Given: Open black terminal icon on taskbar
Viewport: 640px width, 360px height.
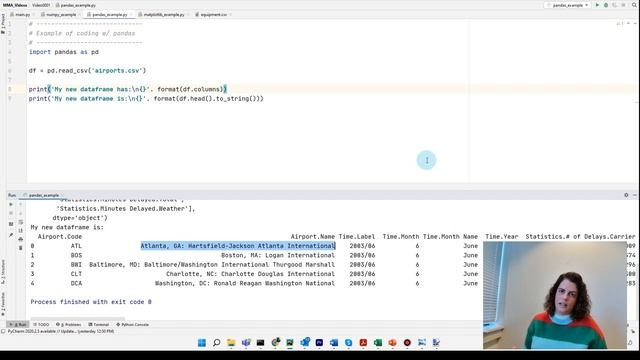Looking at the screenshot, I should point(260,342).
